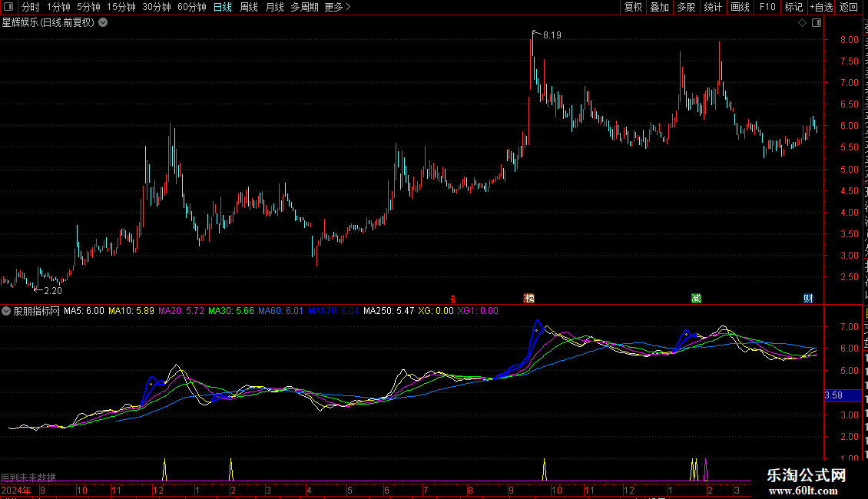868x499 pixels.
Task: Open the 复权 adjustment menu
Action: coord(633,7)
